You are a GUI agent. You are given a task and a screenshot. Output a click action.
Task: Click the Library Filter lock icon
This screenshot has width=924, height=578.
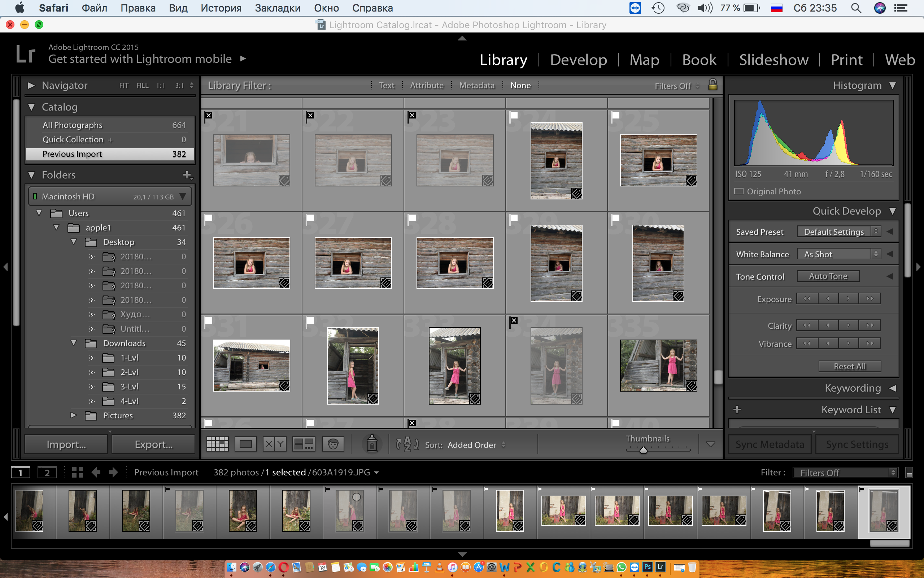point(712,85)
